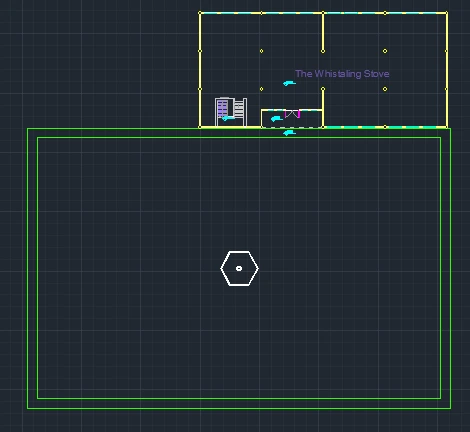Pick the yellow left exterior wall of building
470x432 pixels.
(x=200, y=70)
